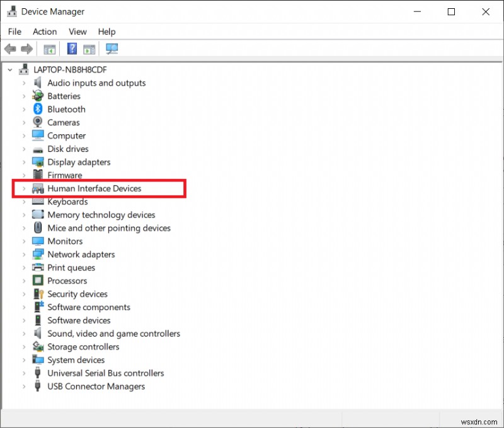The width and height of the screenshot is (504, 428).
Task: Select the Disk drives label
Action: coord(68,149)
